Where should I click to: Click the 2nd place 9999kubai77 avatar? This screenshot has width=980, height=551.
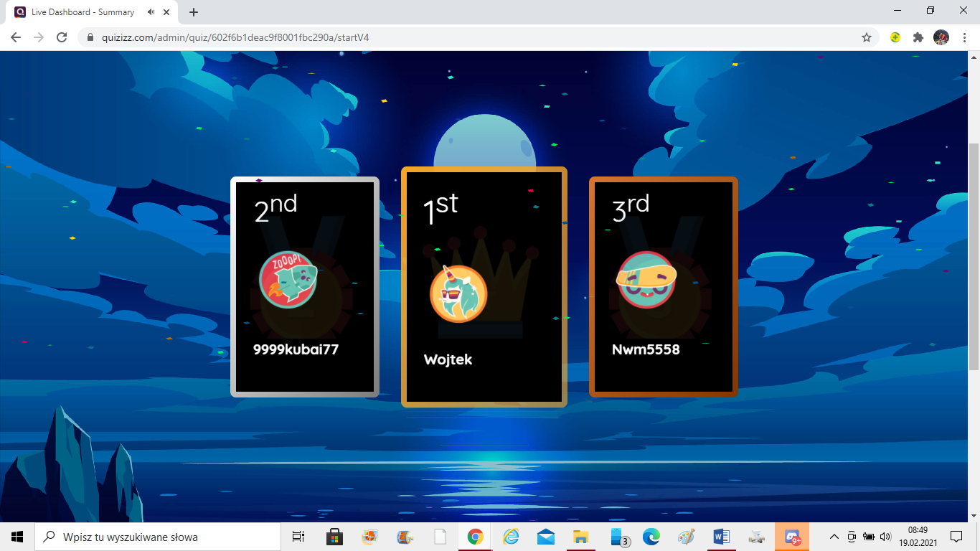click(x=288, y=280)
